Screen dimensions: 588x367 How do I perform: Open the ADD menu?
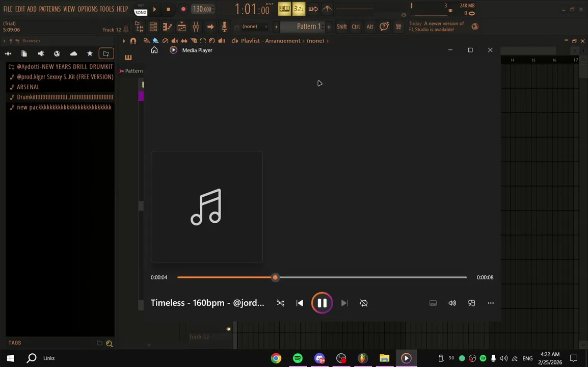[x=32, y=9]
